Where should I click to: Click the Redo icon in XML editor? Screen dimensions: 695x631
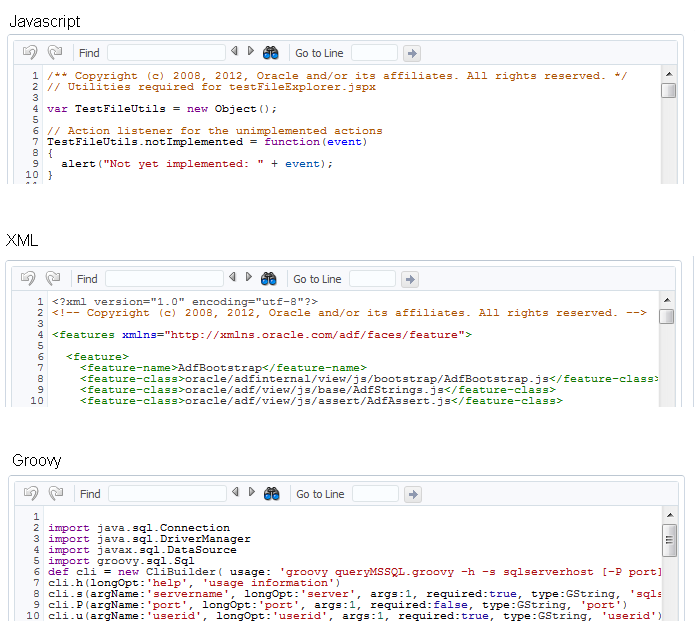coord(53,278)
